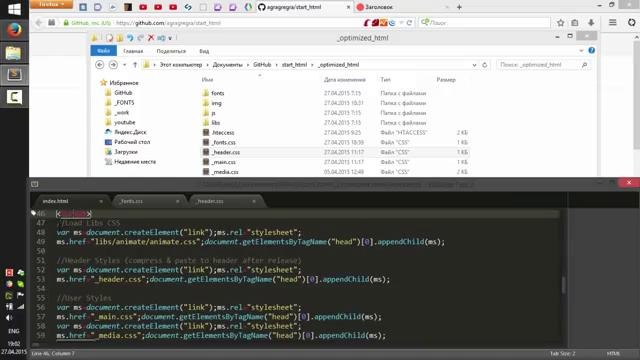The height and width of the screenshot is (360, 640).
Task: Switch to the agragregra/start_html browser tab
Action: point(304,7)
